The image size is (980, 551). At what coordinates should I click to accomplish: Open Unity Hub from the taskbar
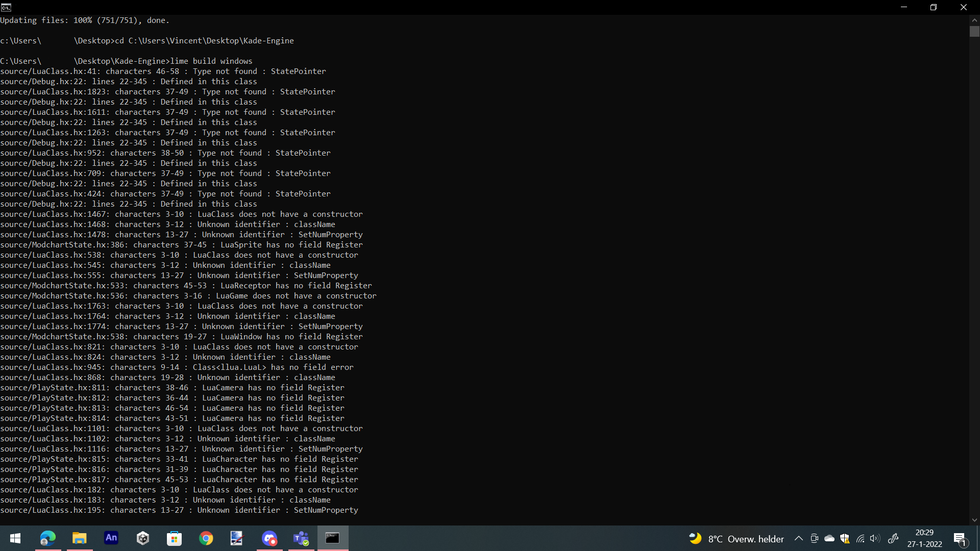[142, 538]
